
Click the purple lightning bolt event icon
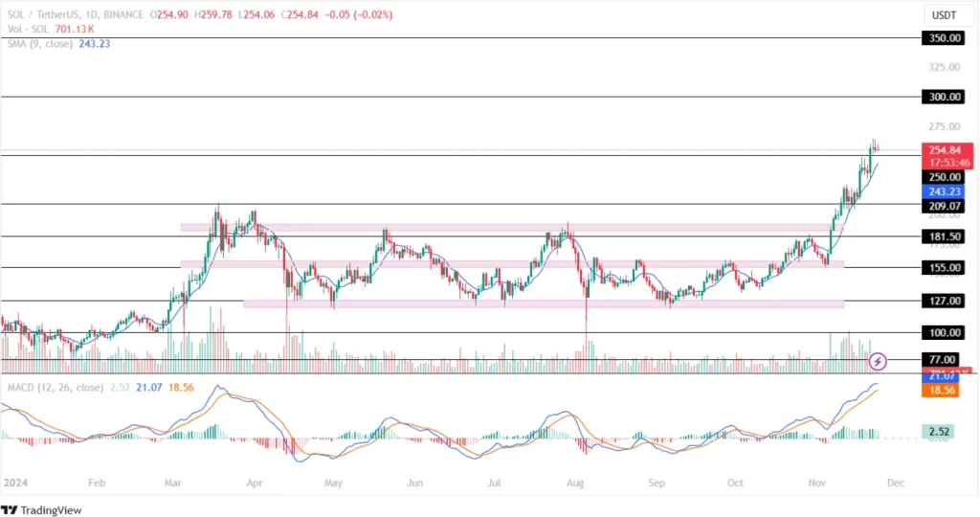click(x=878, y=361)
